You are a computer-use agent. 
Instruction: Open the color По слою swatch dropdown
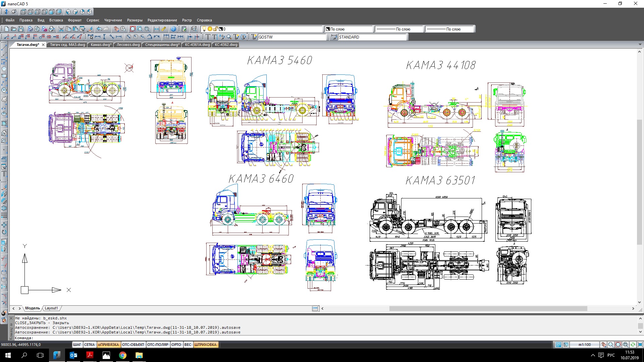point(349,29)
